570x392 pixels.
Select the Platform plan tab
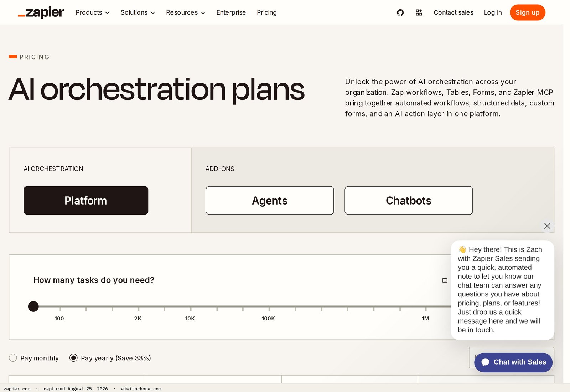86,200
